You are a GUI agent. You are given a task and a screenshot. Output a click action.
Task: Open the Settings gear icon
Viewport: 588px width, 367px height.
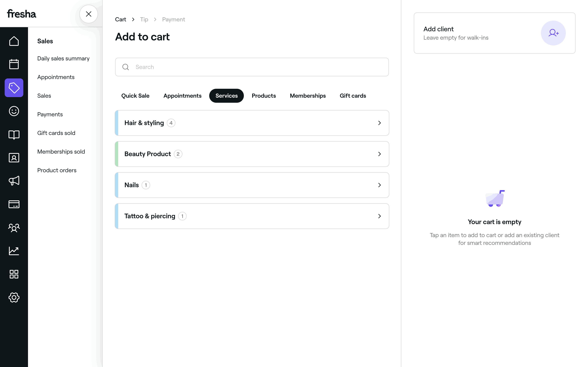14,297
